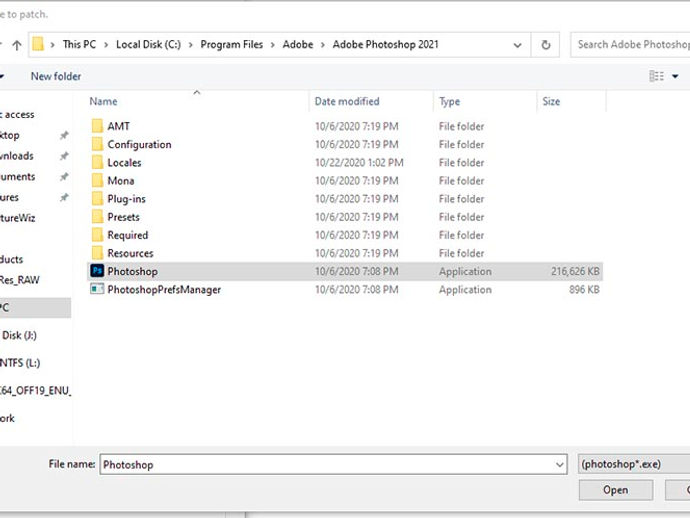
Task: Open the address bar history dropdown
Action: point(518,45)
